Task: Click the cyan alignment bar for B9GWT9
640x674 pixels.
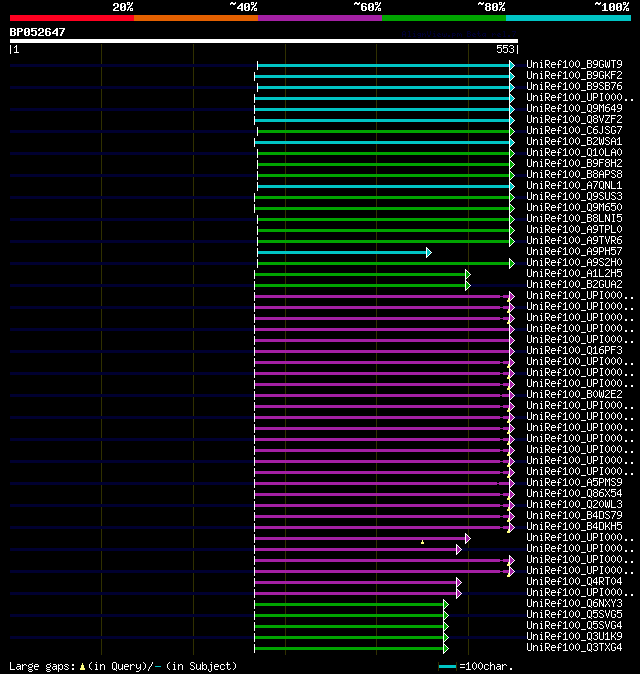Action: pos(384,66)
